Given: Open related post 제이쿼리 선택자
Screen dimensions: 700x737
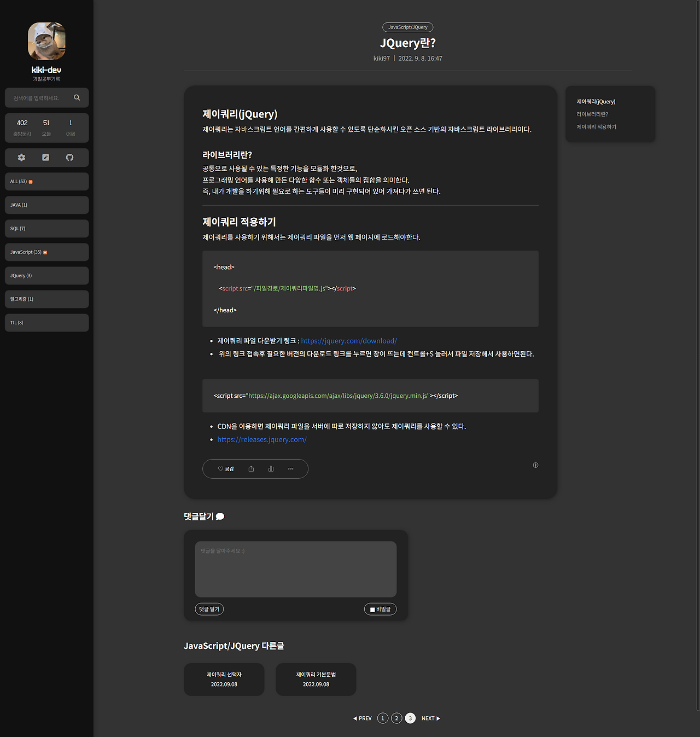Looking at the screenshot, I should (224, 680).
